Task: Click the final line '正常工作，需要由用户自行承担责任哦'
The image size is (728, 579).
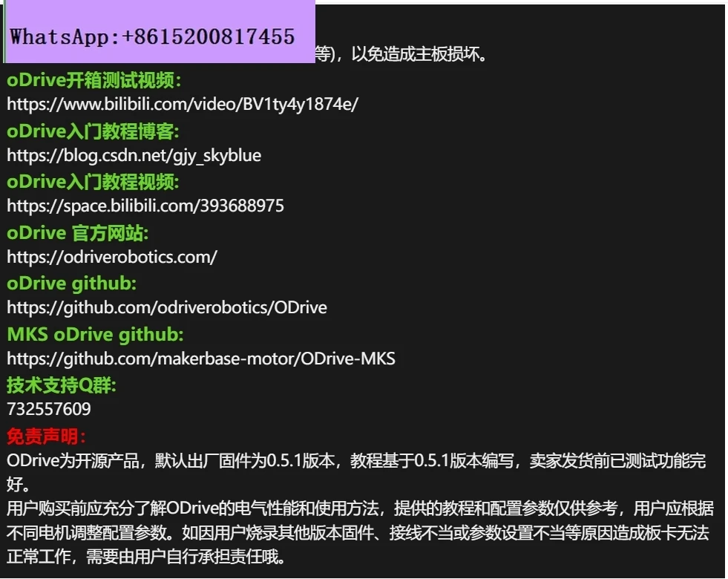Action: tap(146, 556)
